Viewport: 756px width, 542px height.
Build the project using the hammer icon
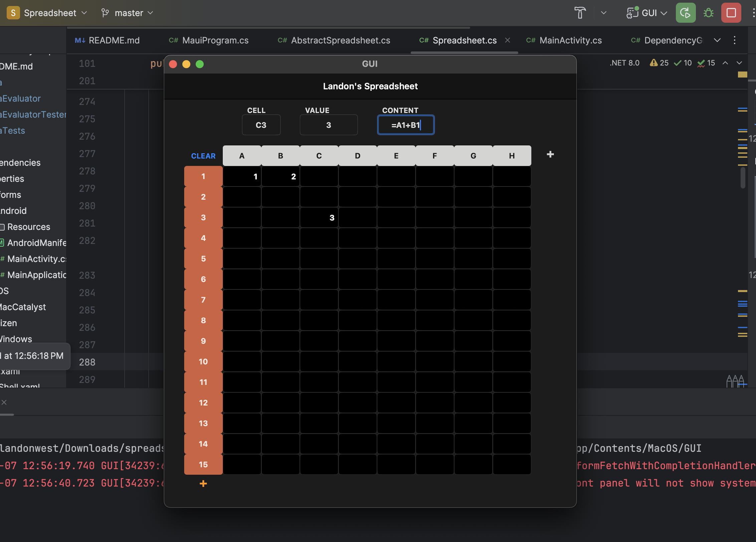click(x=580, y=13)
